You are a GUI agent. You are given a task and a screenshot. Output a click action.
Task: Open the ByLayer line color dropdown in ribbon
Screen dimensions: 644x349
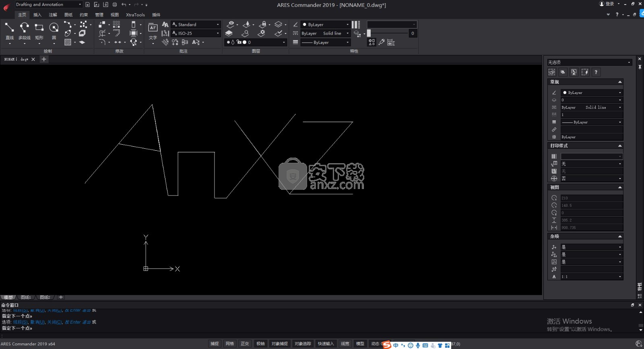pyautogui.click(x=325, y=25)
